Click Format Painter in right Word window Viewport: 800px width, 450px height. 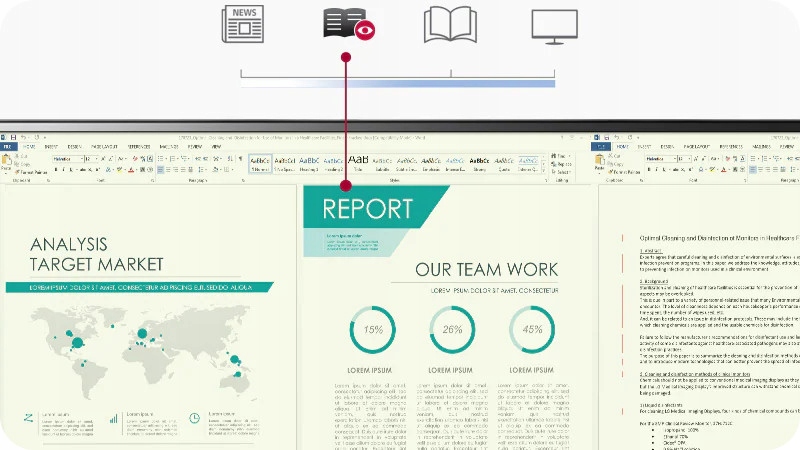pos(624,172)
